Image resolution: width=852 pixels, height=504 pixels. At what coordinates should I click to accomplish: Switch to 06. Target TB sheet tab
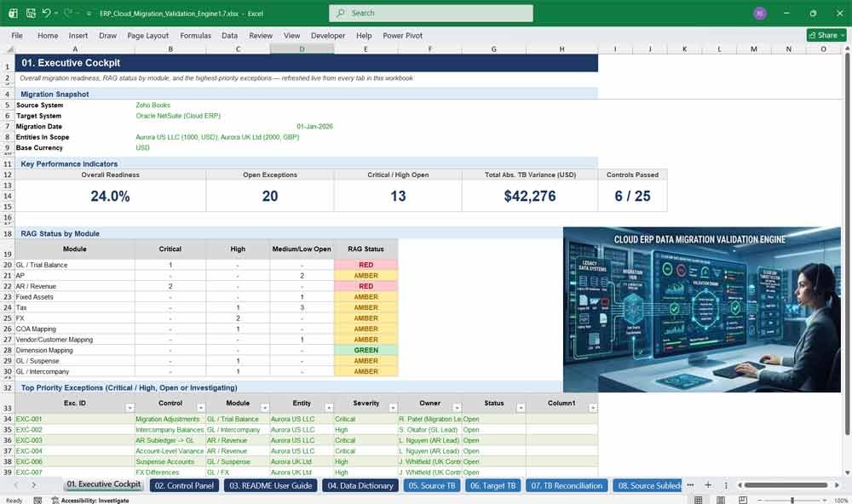click(492, 485)
